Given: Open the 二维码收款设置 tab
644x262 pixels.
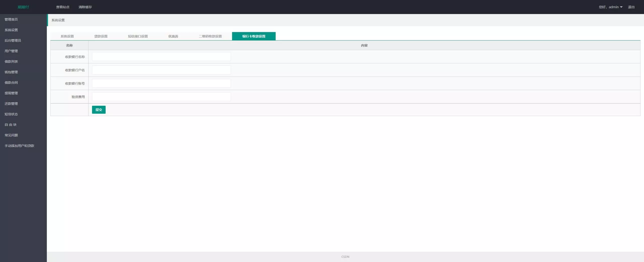Looking at the screenshot, I should pos(210,36).
